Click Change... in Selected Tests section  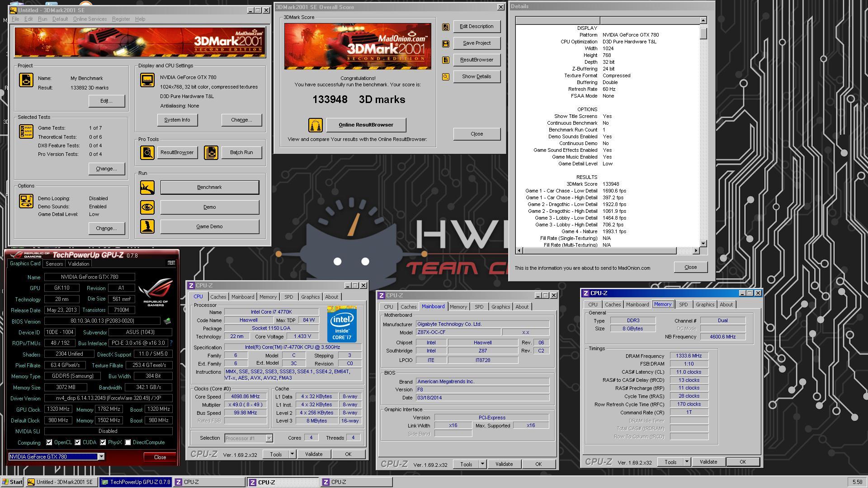pos(106,169)
